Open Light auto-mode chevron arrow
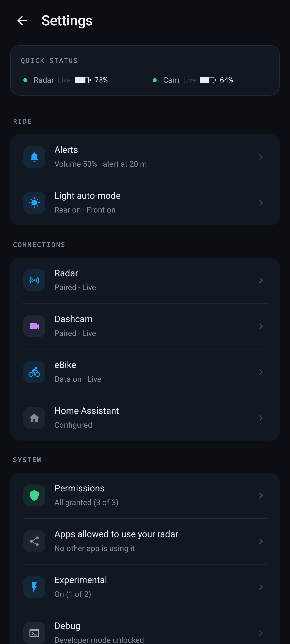This screenshot has height=644, width=290. tap(261, 203)
